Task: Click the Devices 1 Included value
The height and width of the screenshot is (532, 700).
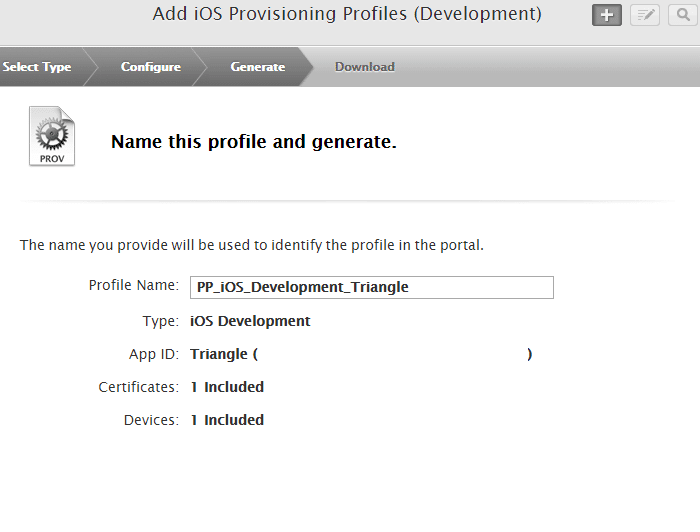Action: pyautogui.click(x=227, y=420)
